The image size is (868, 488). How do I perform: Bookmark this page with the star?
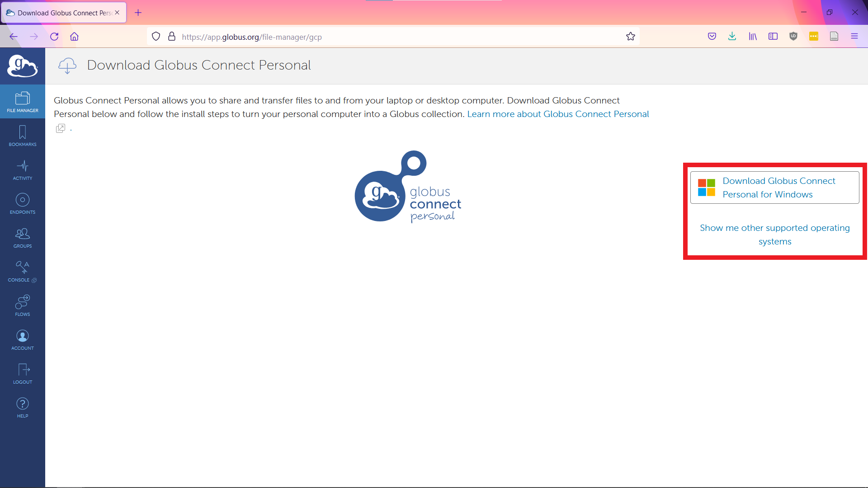(x=631, y=37)
